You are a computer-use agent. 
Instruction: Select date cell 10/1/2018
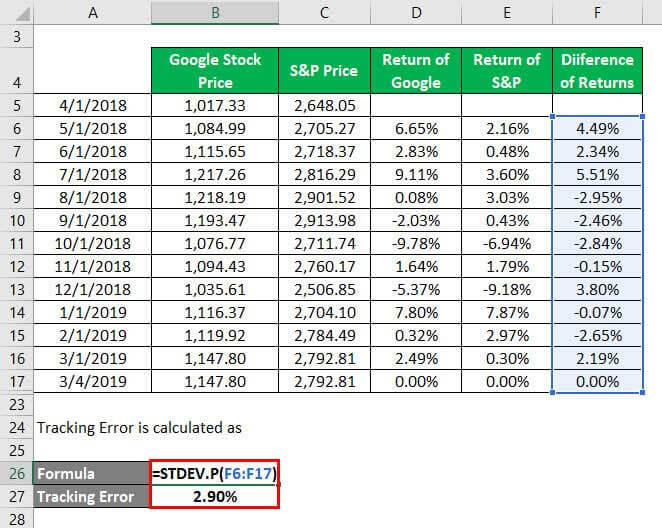[x=92, y=244]
